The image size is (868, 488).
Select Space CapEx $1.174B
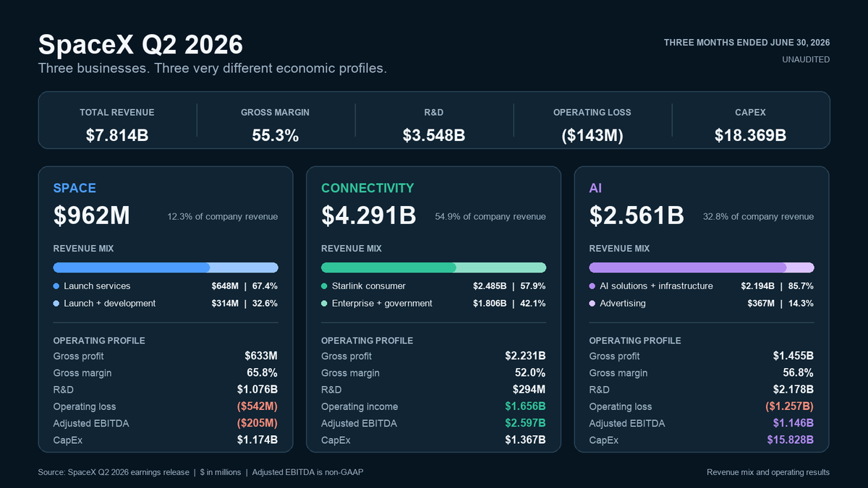click(x=257, y=440)
